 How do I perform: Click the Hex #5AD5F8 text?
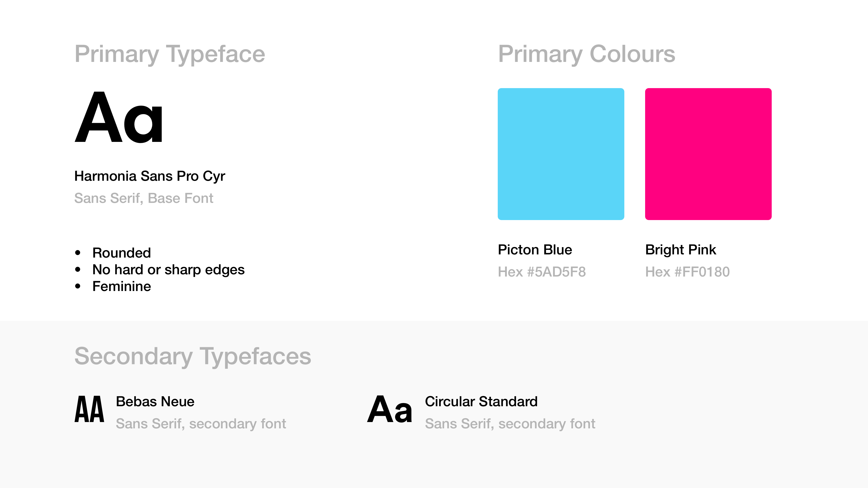pos(542,272)
